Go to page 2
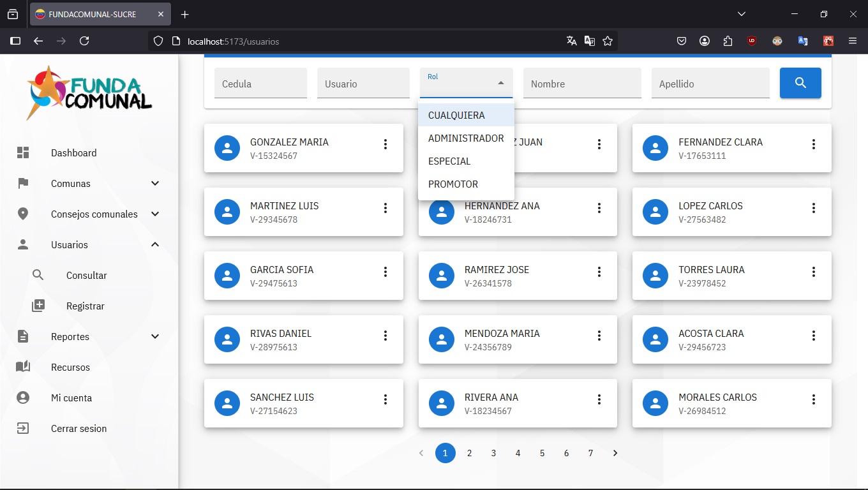 pos(470,453)
